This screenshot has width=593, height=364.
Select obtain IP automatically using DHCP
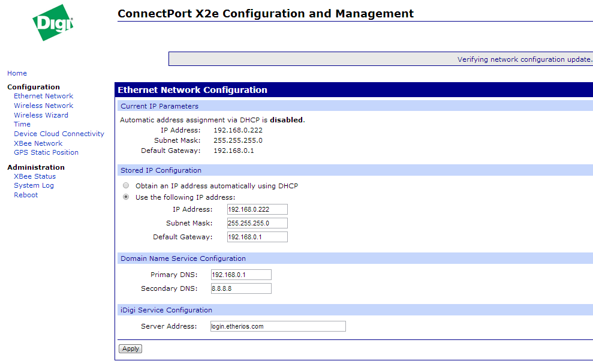(126, 186)
